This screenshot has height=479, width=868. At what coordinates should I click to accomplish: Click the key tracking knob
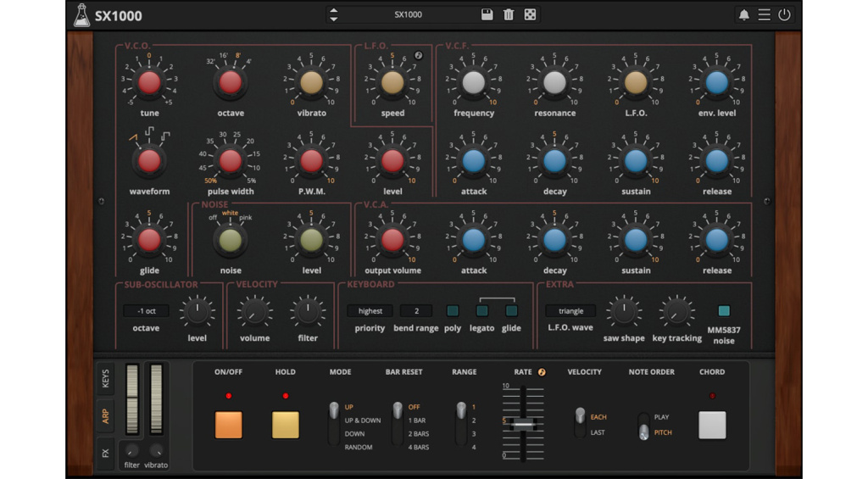(676, 311)
